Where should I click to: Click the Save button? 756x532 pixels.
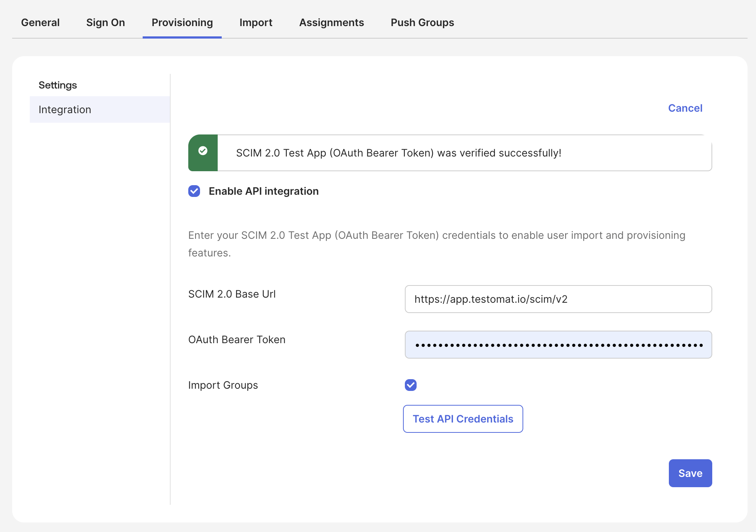coord(690,473)
